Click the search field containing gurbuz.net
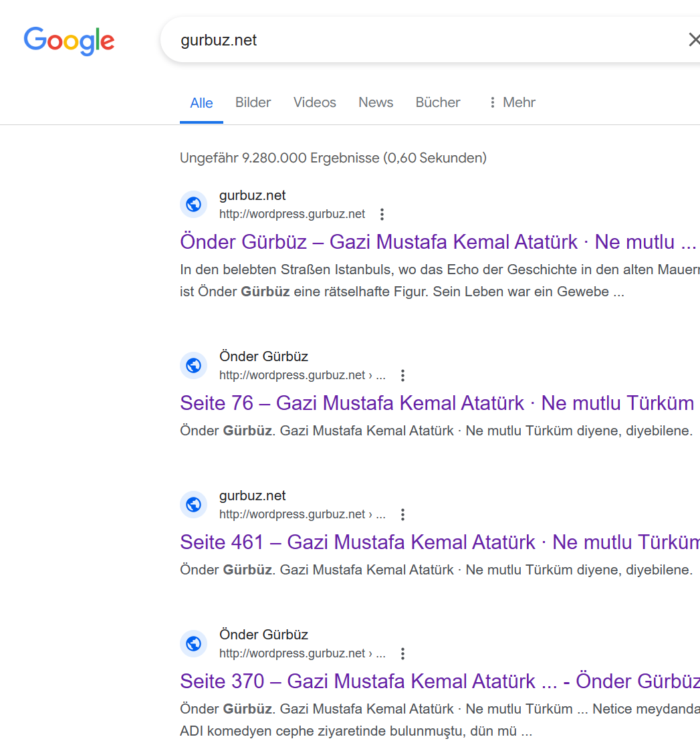Viewport: 700px width, 743px height. coord(430,40)
